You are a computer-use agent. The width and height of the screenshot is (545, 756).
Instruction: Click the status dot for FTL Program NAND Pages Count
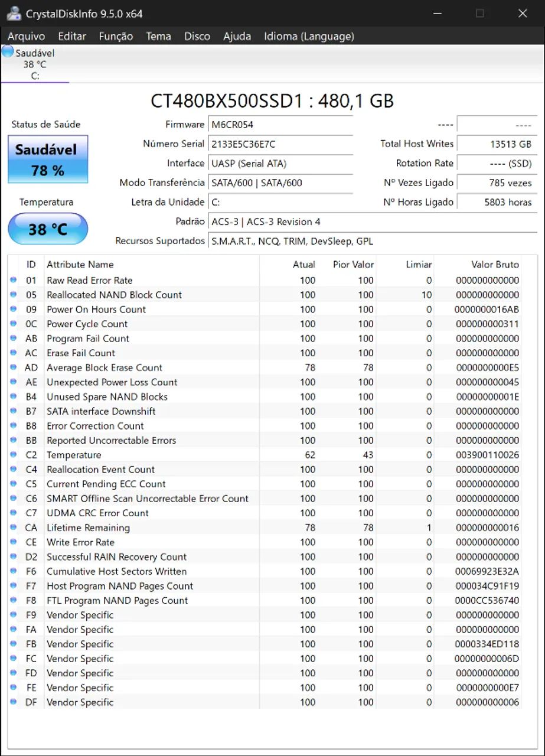13,600
